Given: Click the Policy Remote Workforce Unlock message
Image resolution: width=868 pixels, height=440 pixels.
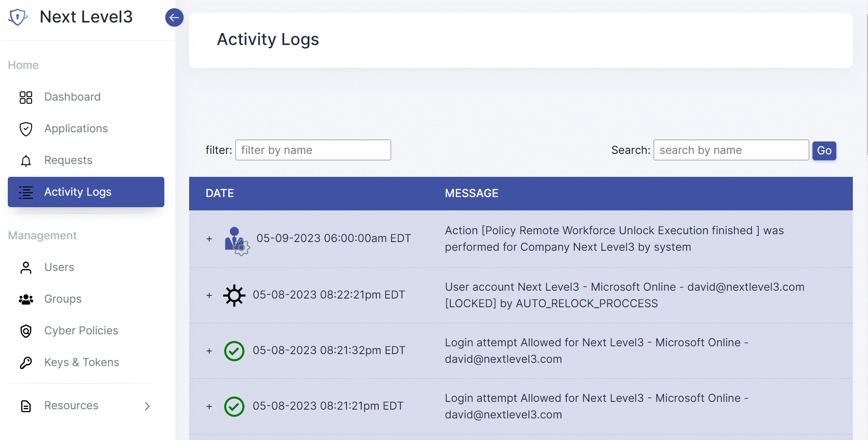Looking at the screenshot, I should coord(614,239).
